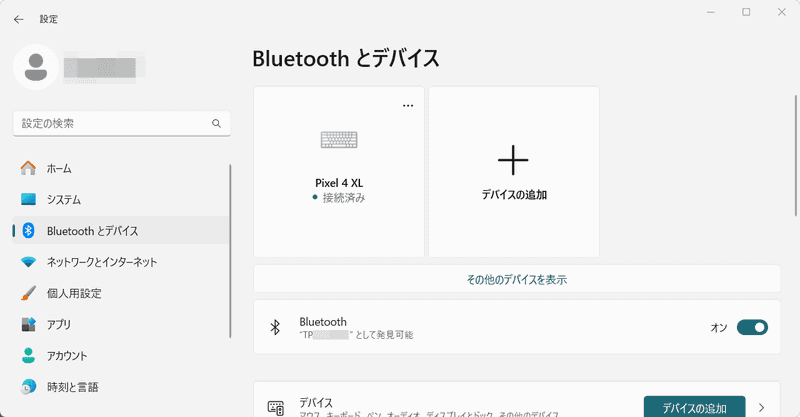Click the 接続済み status text
This screenshot has height=417, width=800.
click(x=343, y=198)
